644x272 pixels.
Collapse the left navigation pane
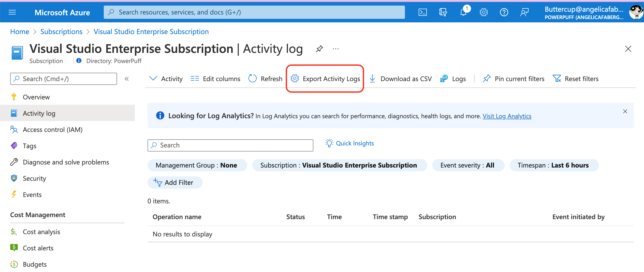pyautogui.click(x=126, y=79)
